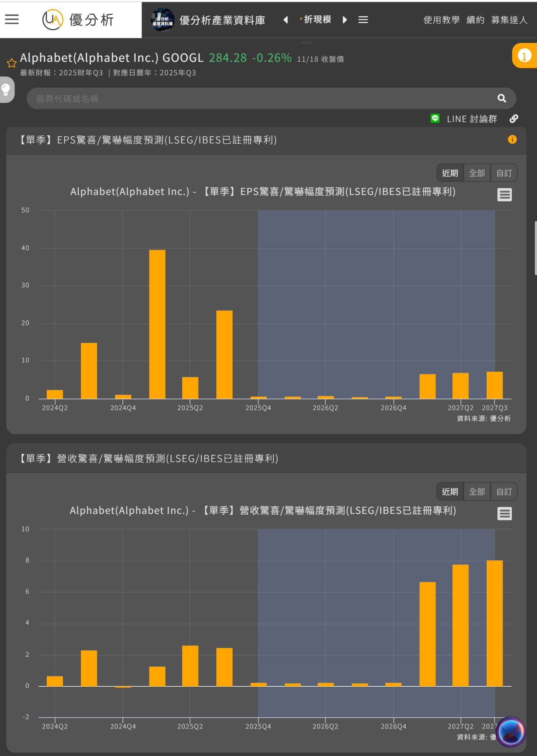Open EPS chart export menu icon
The width and height of the screenshot is (537, 756).
tap(504, 195)
